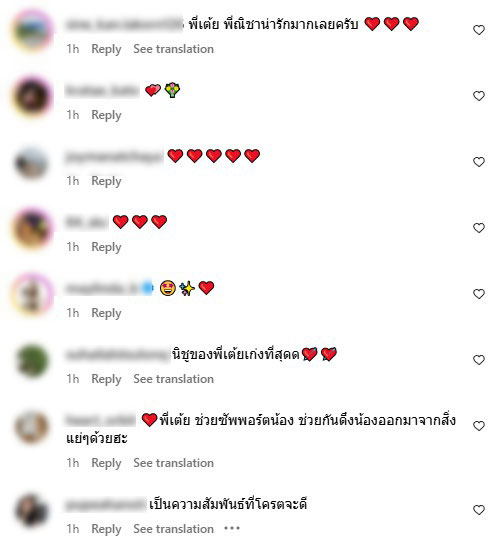
Task: See translation of the first comment
Action: pos(173,49)
